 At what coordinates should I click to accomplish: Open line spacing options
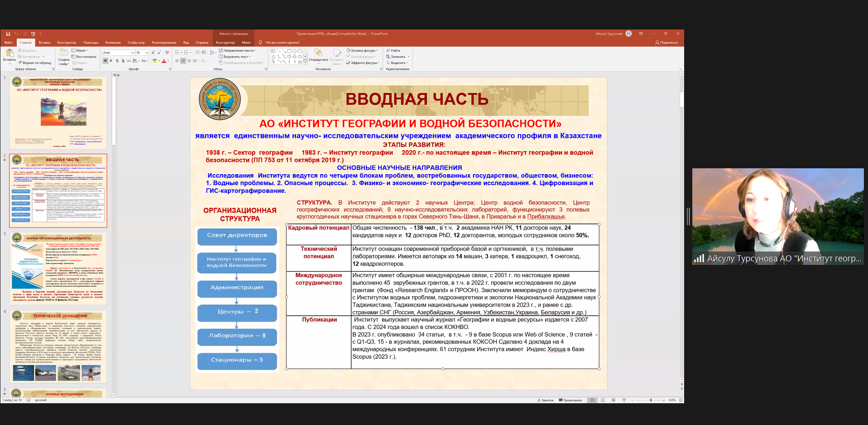pos(213,53)
